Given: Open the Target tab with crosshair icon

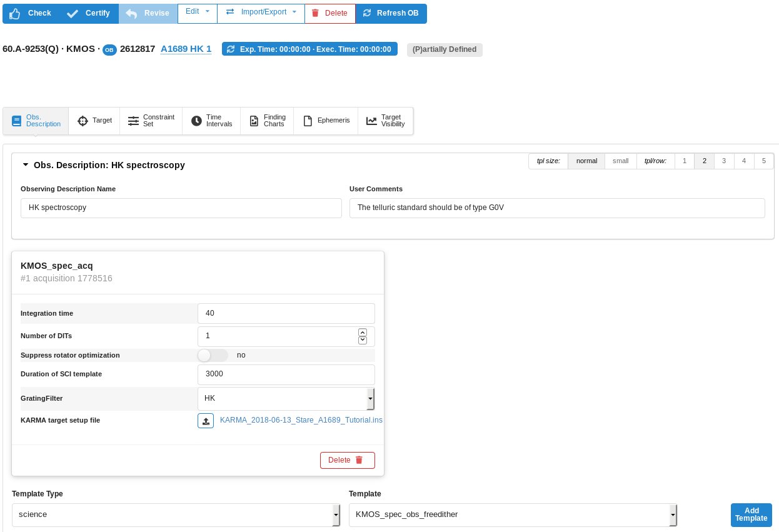Looking at the screenshot, I should click(x=95, y=121).
